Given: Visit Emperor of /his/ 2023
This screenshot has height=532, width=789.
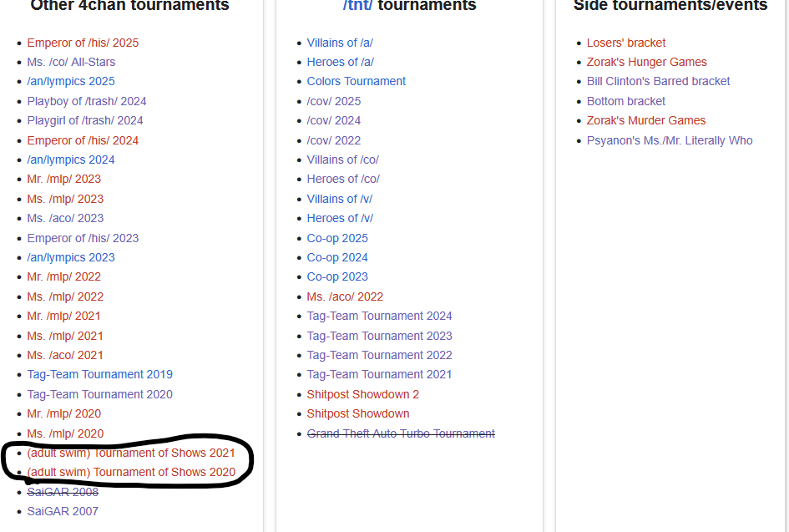Looking at the screenshot, I should coord(83,238).
